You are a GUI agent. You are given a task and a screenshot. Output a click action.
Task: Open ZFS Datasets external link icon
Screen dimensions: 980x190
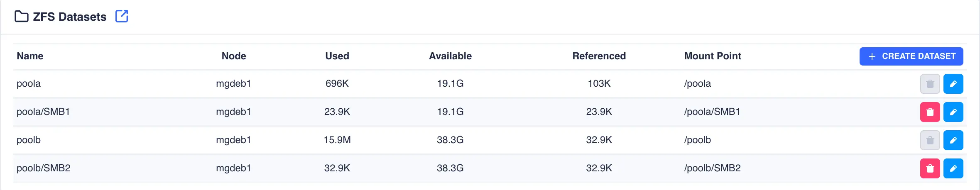pyautogui.click(x=122, y=17)
